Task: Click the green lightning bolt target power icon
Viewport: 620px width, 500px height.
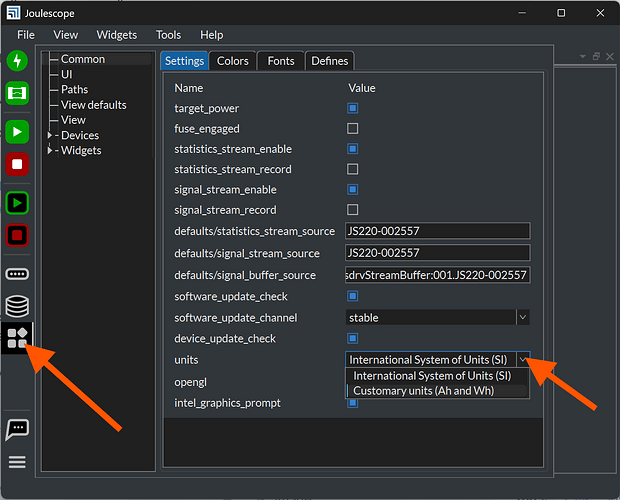Action: (x=17, y=61)
